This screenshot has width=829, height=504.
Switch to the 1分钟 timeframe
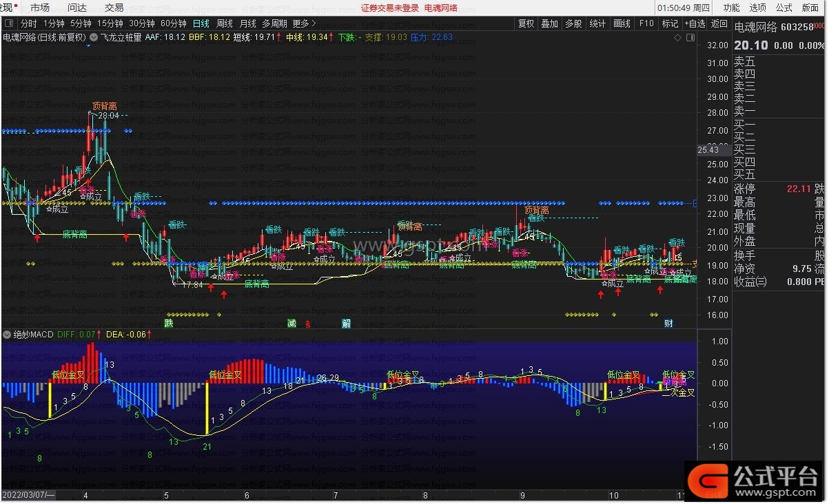(54, 23)
